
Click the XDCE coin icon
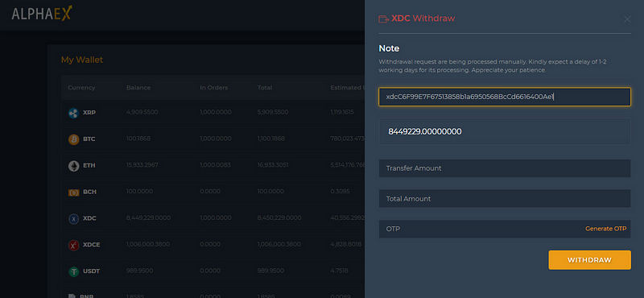[73, 245]
